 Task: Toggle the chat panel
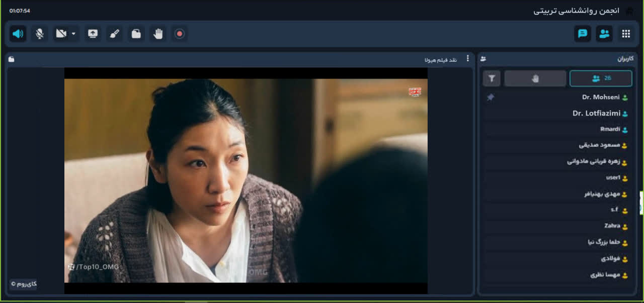(x=583, y=34)
